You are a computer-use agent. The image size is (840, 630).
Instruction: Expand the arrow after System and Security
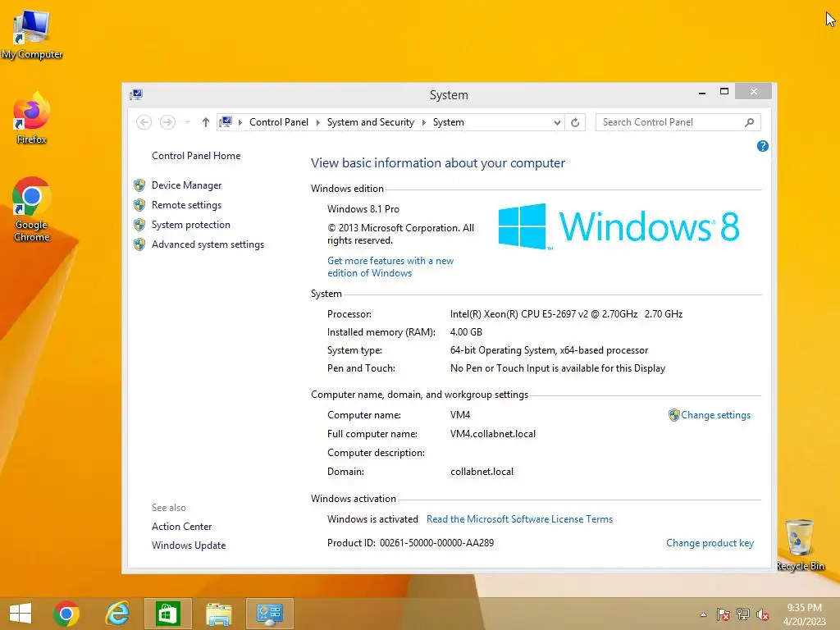424,123
